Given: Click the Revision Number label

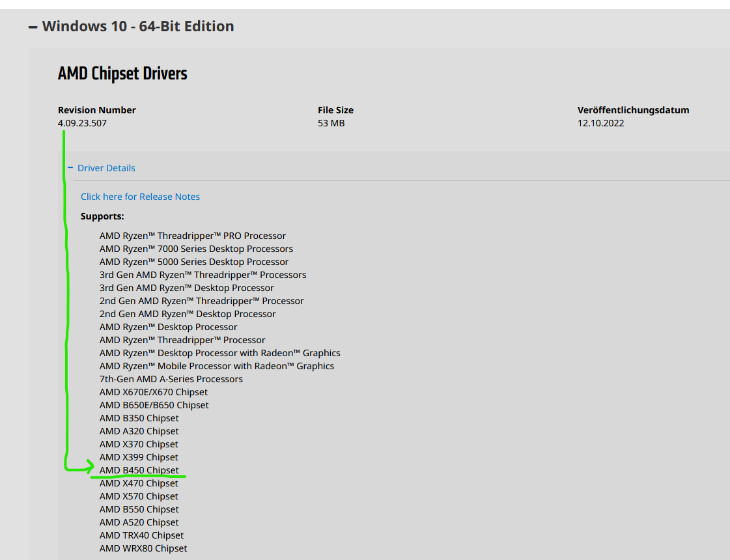Looking at the screenshot, I should point(97,110).
